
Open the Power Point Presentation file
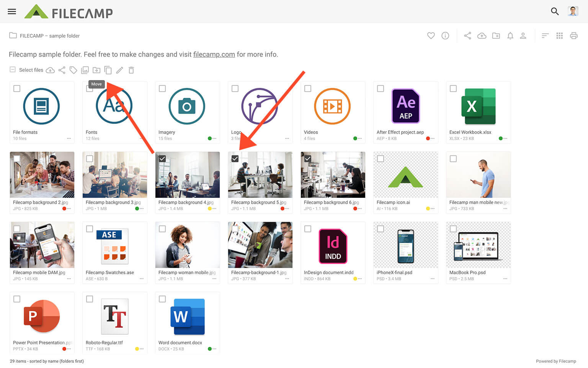coord(42,316)
